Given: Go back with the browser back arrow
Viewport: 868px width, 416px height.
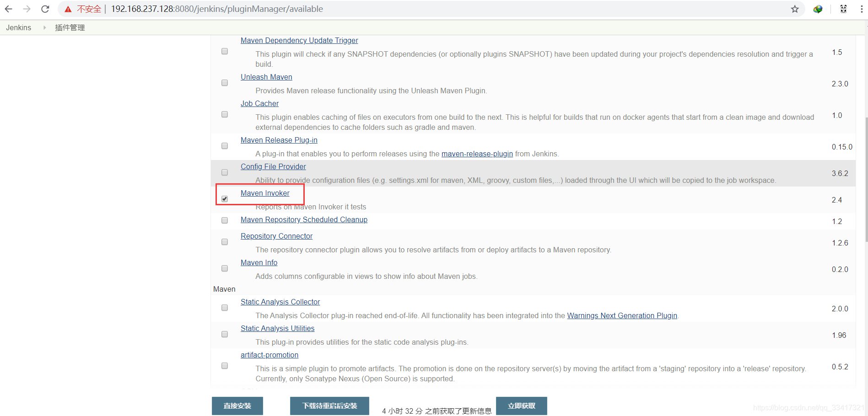Looking at the screenshot, I should click(x=9, y=9).
